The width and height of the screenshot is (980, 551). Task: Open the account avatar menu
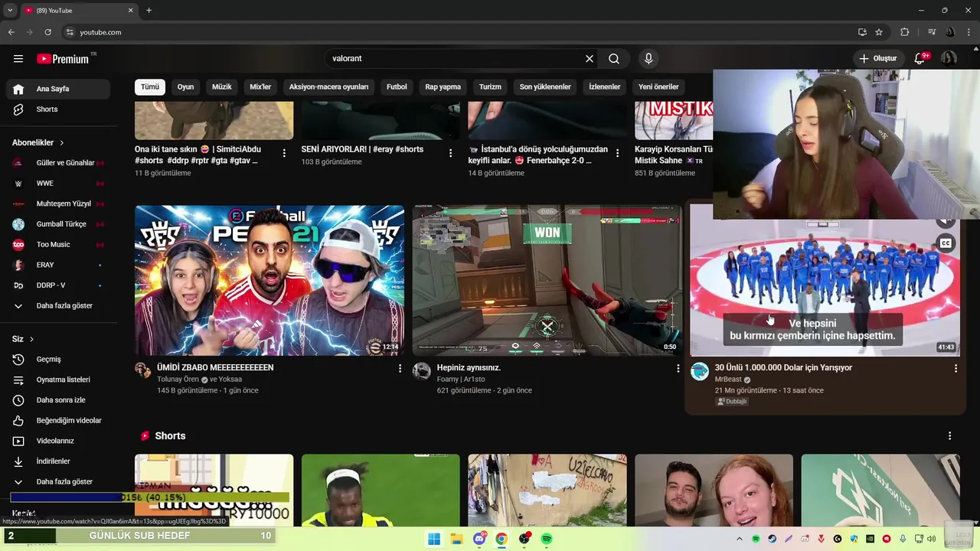pos(949,59)
